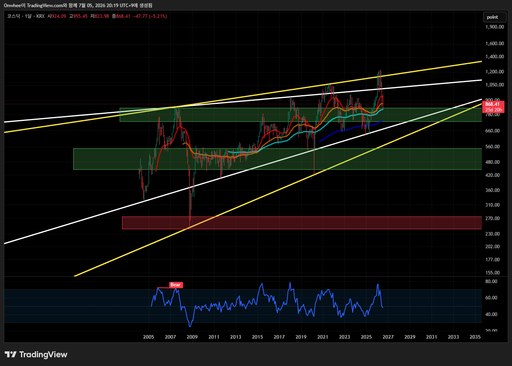Click the 2005 label on the time axis

click(148, 337)
